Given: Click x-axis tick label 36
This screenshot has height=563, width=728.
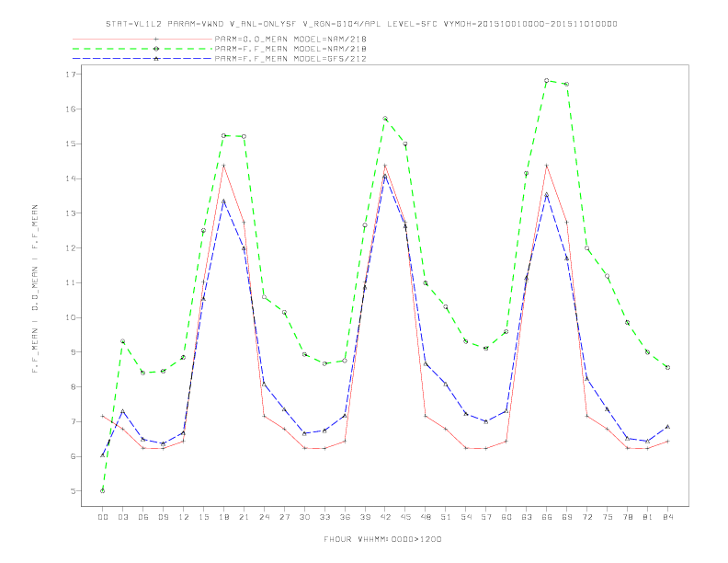Looking at the screenshot, I should point(345,517).
